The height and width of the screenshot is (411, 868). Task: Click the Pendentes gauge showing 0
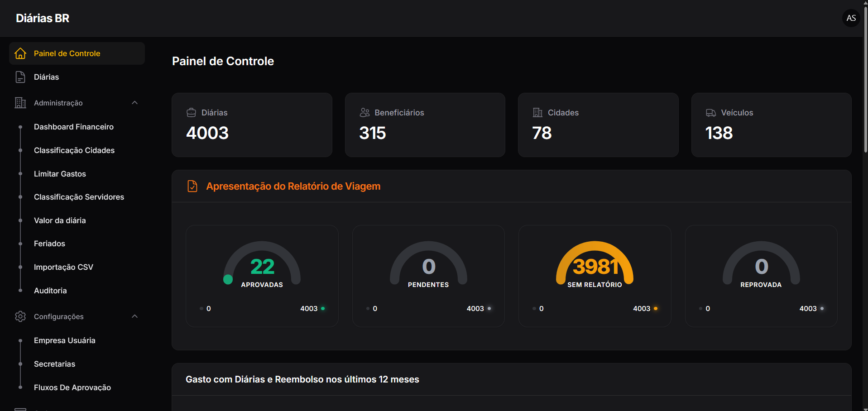pos(428,263)
